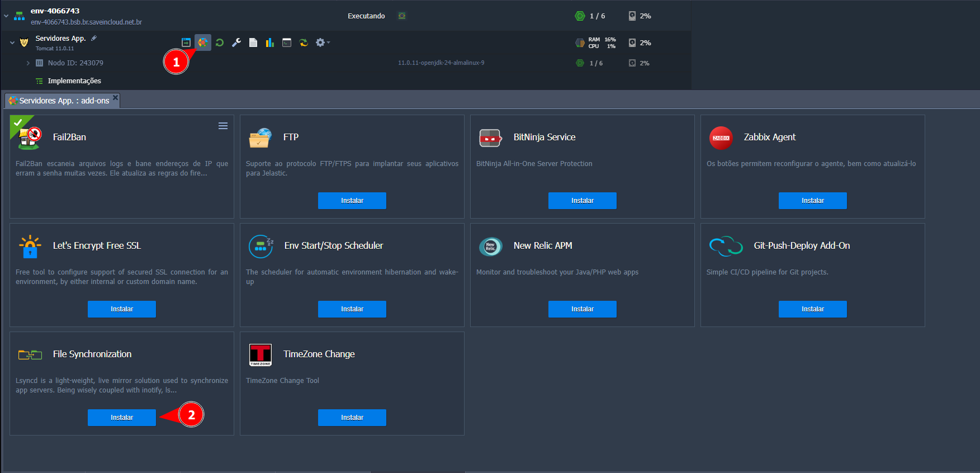Collapse the env-4066743 environment
Viewport: 980px width, 473px height.
coord(6,16)
